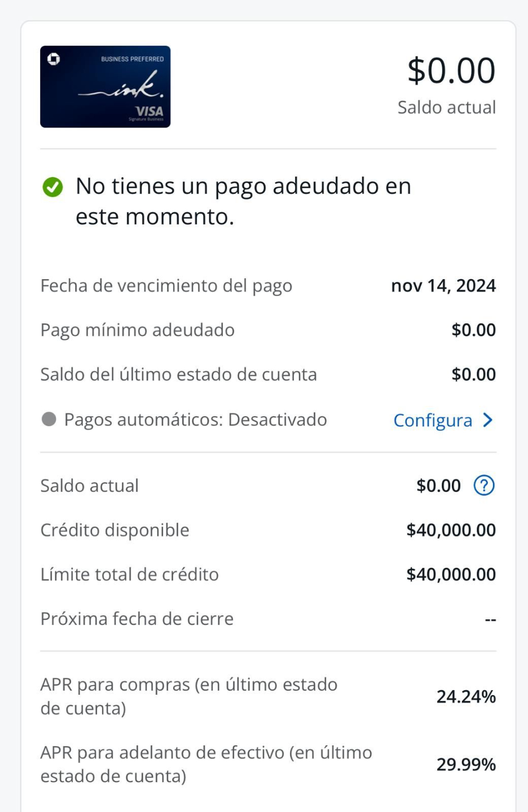The width and height of the screenshot is (528, 812).
Task: Click the Límite total de crédito row
Action: (x=268, y=575)
